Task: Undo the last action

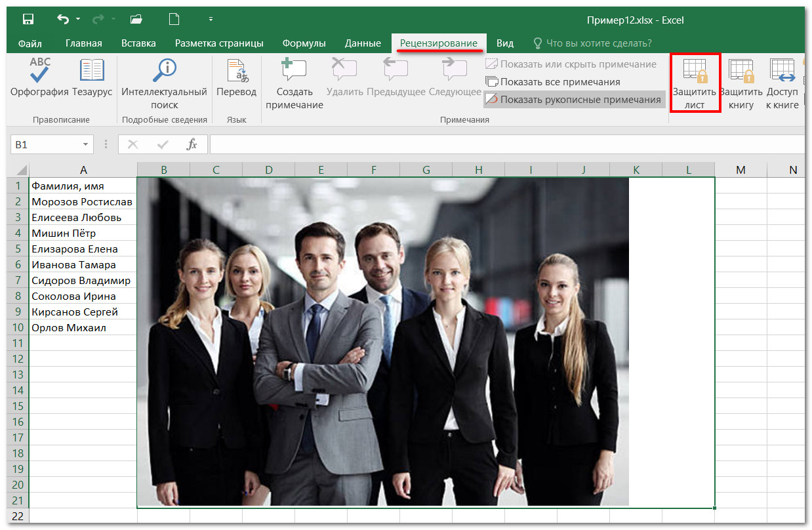Action: [63, 19]
